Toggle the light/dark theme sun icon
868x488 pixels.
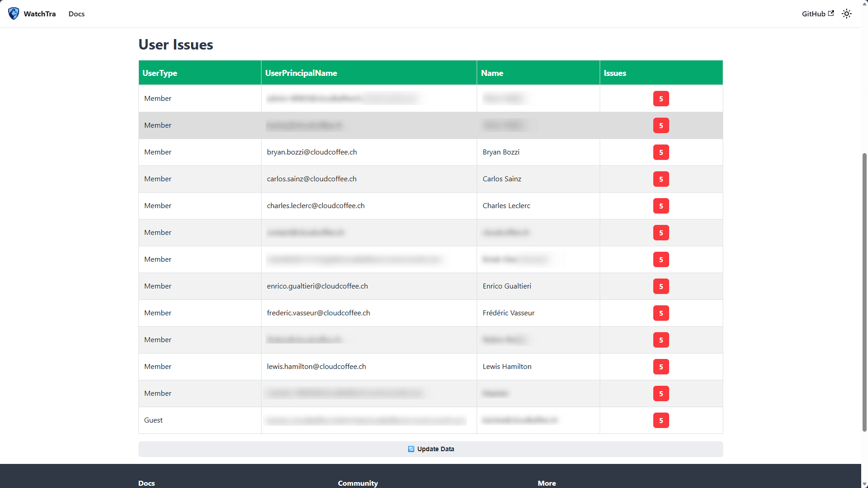[x=846, y=14]
